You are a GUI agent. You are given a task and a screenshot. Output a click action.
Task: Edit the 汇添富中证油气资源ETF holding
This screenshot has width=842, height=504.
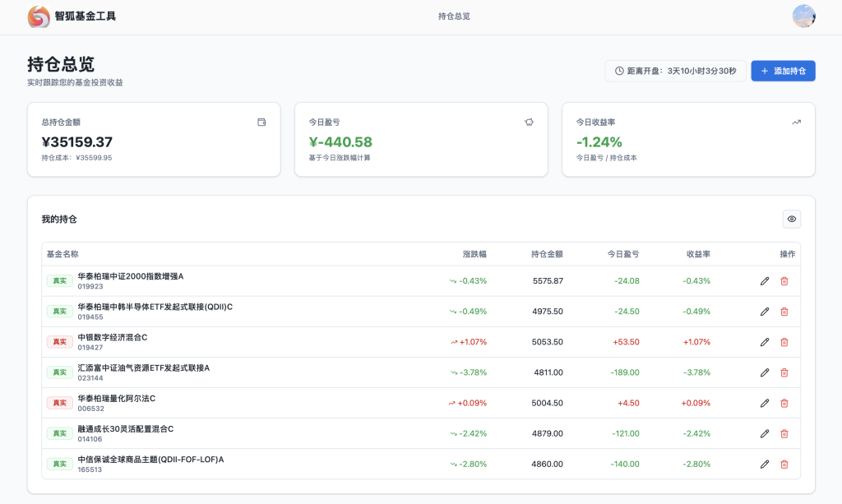click(764, 372)
